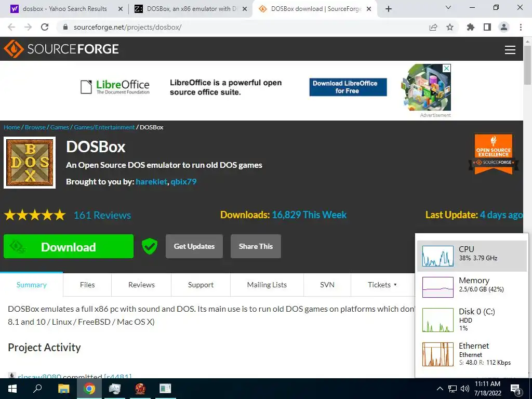This screenshot has width=532, height=399.
Task: Click the Home breadcrumb link
Action: pos(12,127)
